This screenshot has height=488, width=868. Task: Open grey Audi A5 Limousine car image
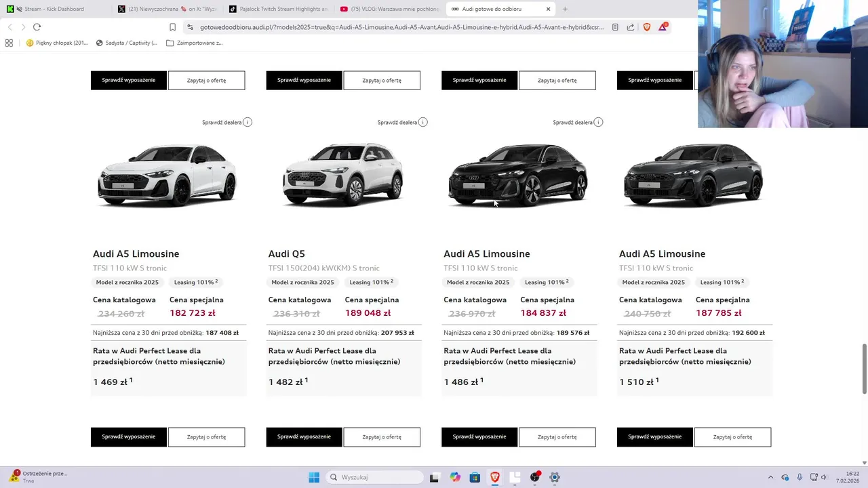694,175
